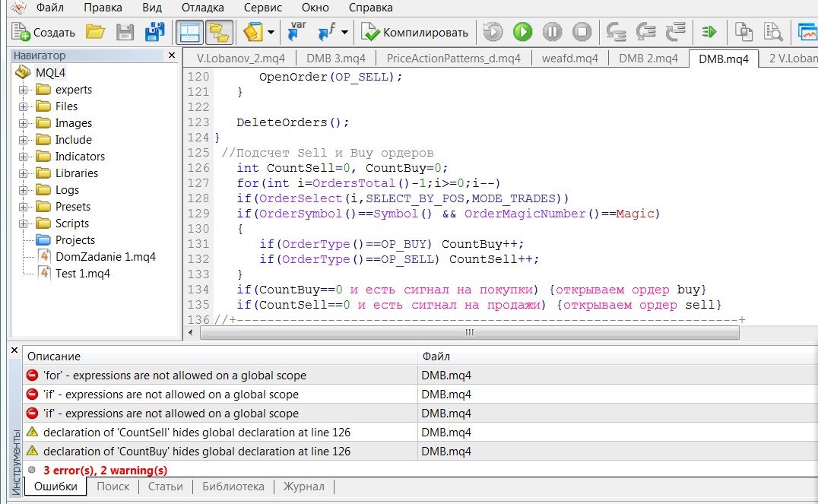This screenshot has width=818, height=504.
Task: Select DomZadanie 1.mq4 in the navigator
Action: 106,257
